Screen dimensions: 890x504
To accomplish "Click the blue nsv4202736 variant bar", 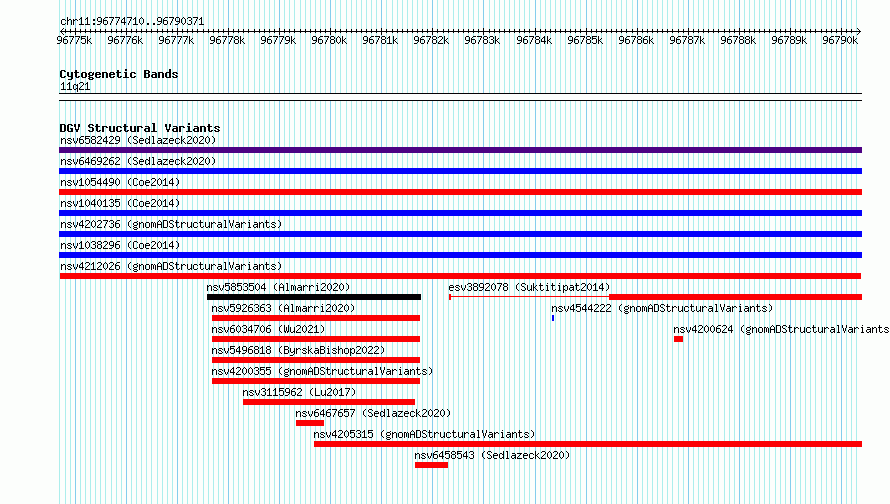I will (x=460, y=234).
